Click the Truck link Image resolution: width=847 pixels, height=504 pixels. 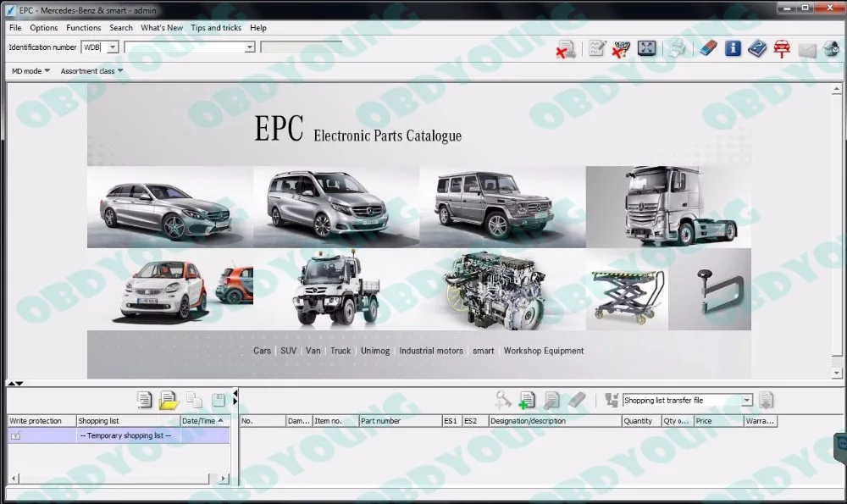pos(340,351)
